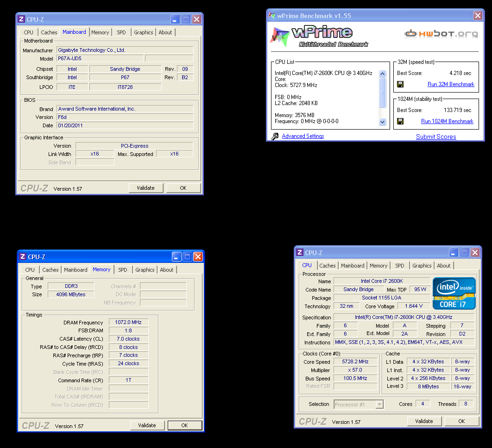Click the BIOS version F6d field
Screen dimensions: 492x448
point(125,117)
